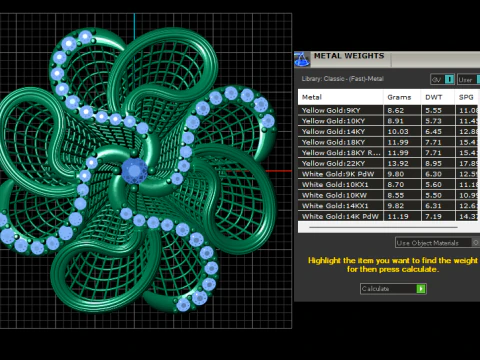The width and height of the screenshot is (480, 360).
Task: Select the central blue gemstone in viewport
Action: (134, 170)
